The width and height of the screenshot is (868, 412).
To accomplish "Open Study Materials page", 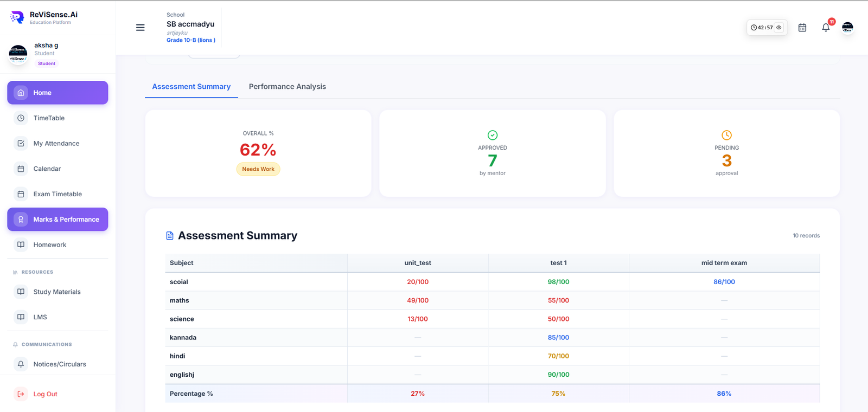I will (x=58, y=292).
